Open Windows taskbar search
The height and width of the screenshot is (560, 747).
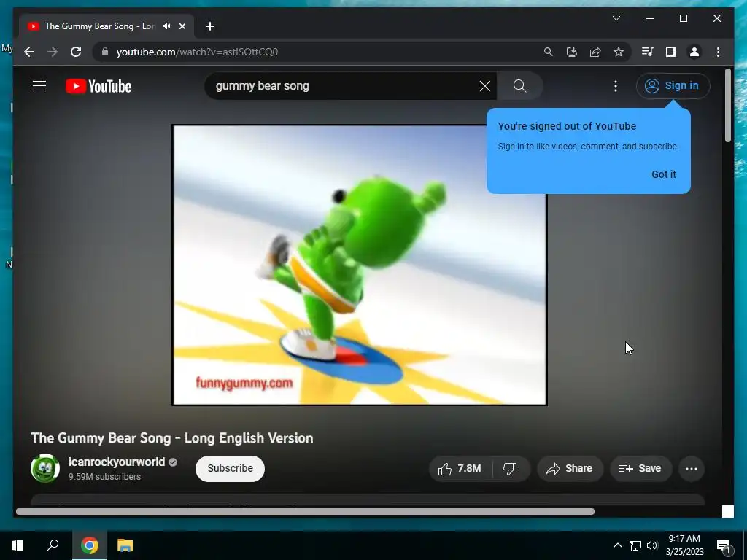tap(53, 545)
